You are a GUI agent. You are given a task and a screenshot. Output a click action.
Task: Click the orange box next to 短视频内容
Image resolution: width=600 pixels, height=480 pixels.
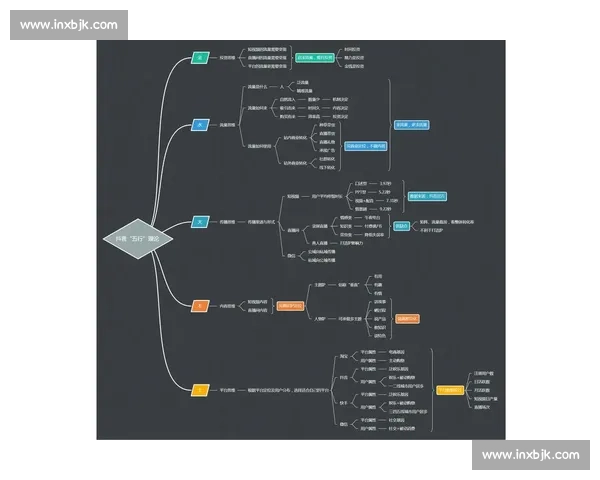tap(289, 304)
